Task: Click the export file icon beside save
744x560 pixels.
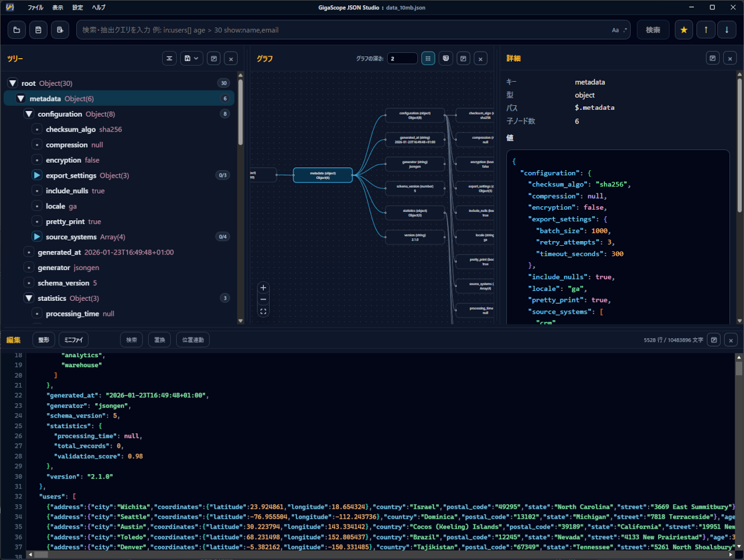Action: tap(60, 30)
